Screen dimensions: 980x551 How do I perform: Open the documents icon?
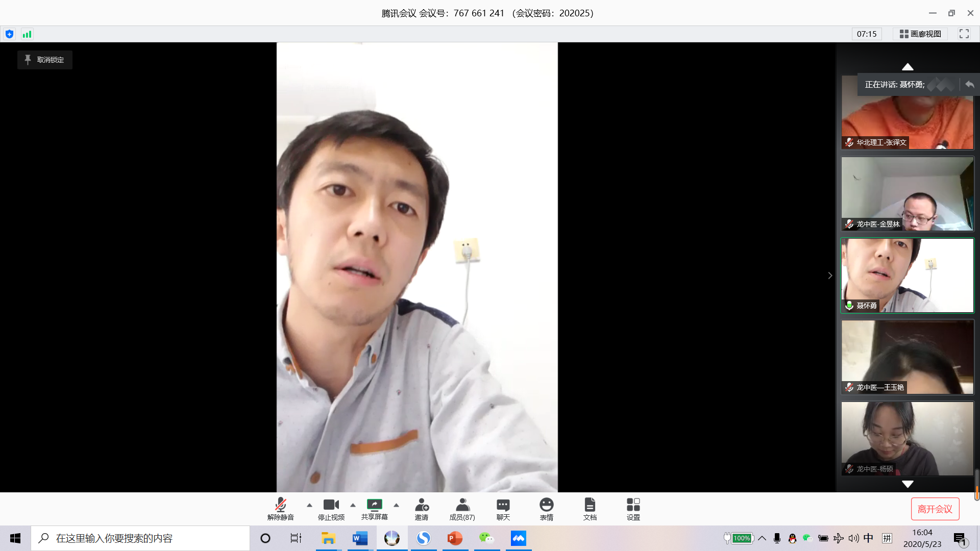590,509
